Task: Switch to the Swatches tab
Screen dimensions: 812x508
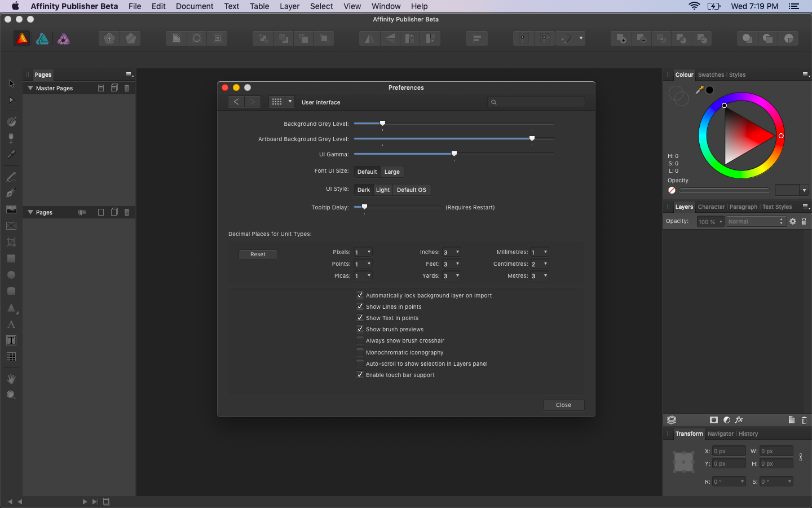Action: tap(710, 75)
